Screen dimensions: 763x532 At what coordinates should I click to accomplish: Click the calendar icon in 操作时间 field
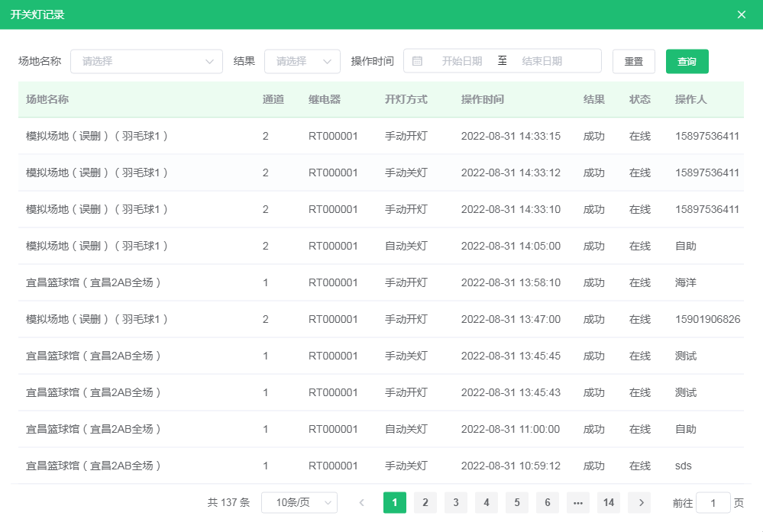tap(419, 61)
